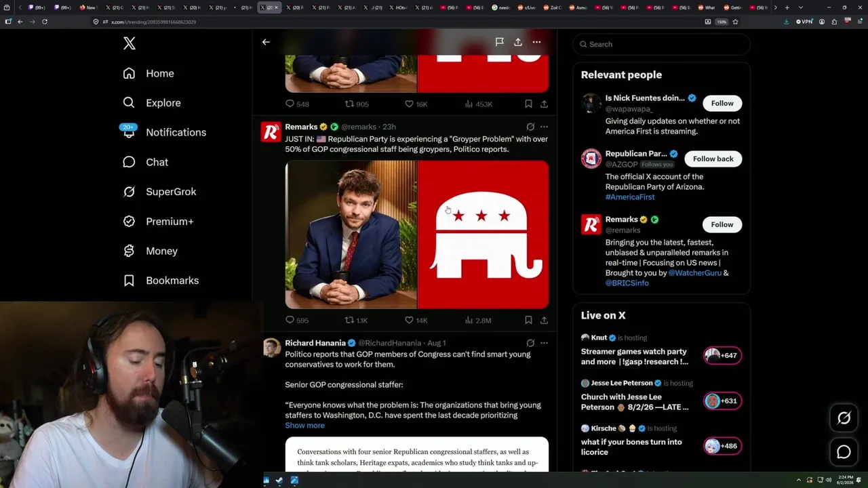868x488 pixels.
Task: Like the tweet with 16K likes
Action: click(x=416, y=104)
